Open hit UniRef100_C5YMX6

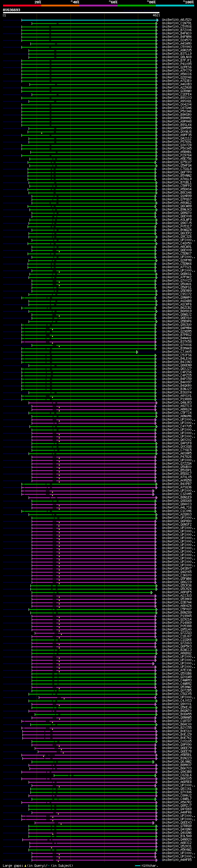[x=177, y=26]
